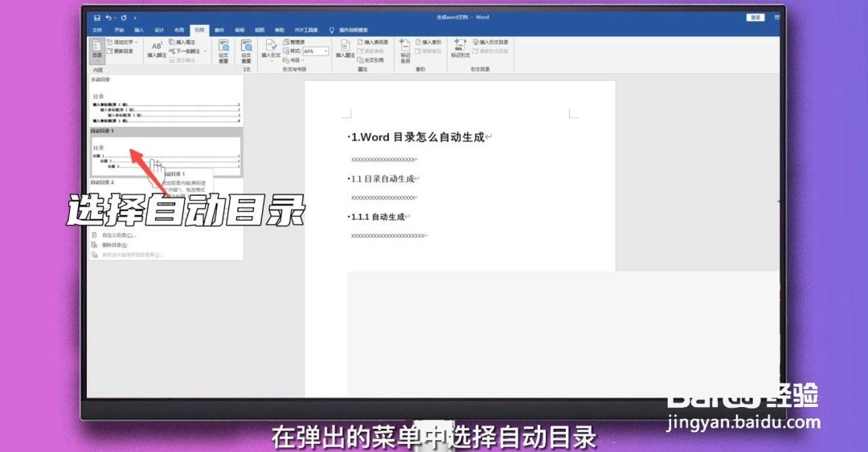Click 管理源 manage sources button
The image size is (868, 452).
[x=294, y=42]
